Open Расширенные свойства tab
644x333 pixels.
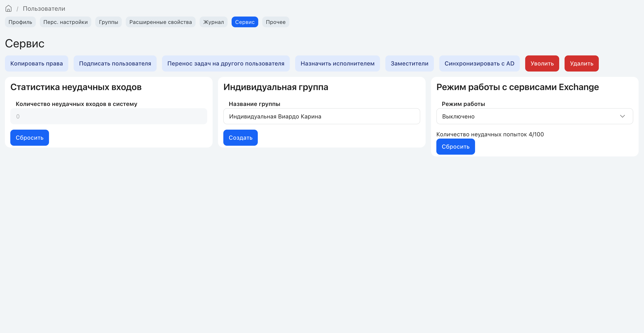[x=160, y=22]
